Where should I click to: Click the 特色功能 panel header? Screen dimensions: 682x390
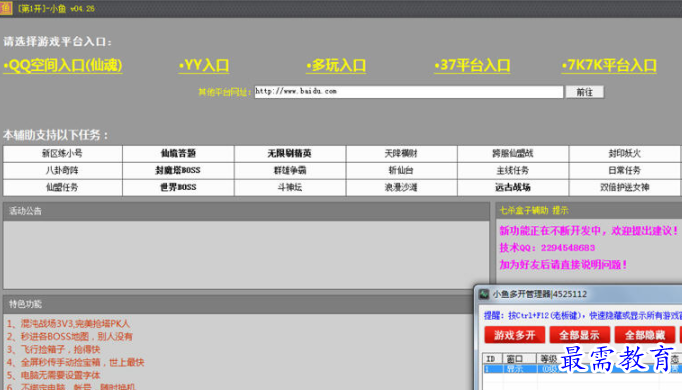click(x=238, y=304)
